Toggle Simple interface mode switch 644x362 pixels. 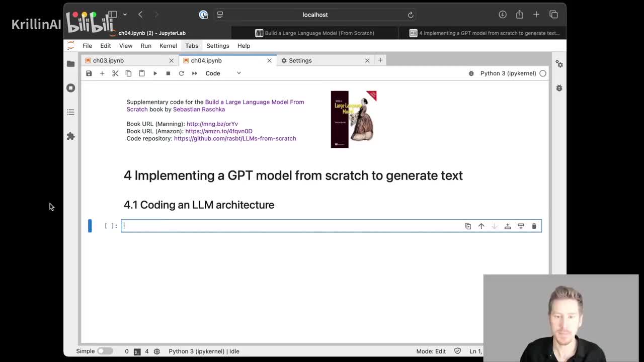point(105,351)
